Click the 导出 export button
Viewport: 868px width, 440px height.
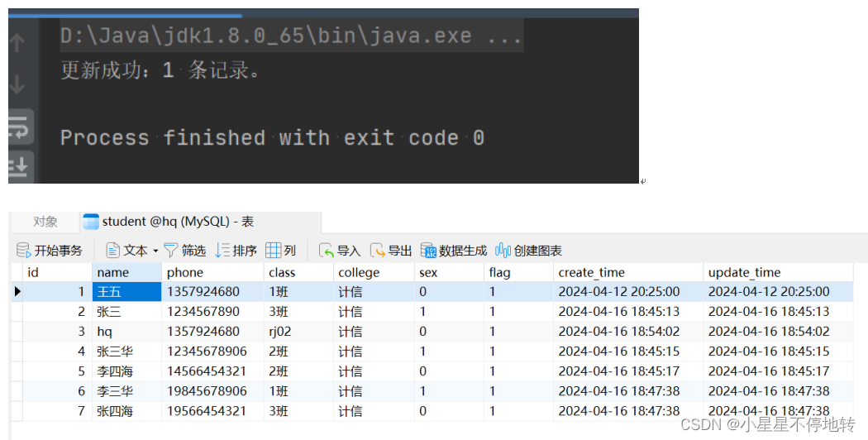point(391,251)
